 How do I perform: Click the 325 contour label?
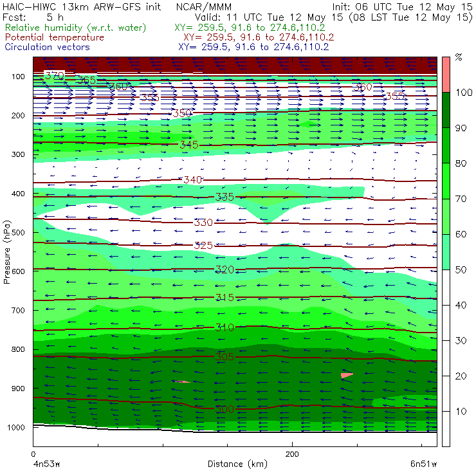click(x=203, y=245)
